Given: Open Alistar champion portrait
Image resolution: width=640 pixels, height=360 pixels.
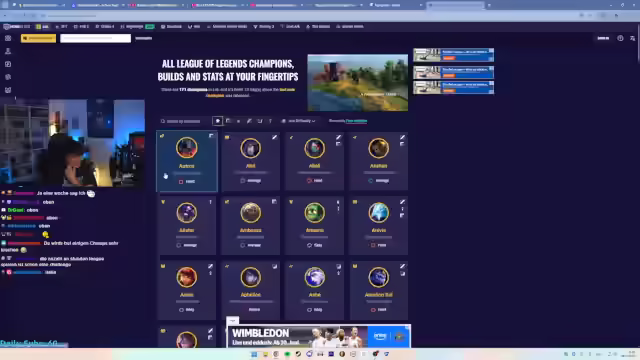Looking at the screenshot, I should (187, 212).
